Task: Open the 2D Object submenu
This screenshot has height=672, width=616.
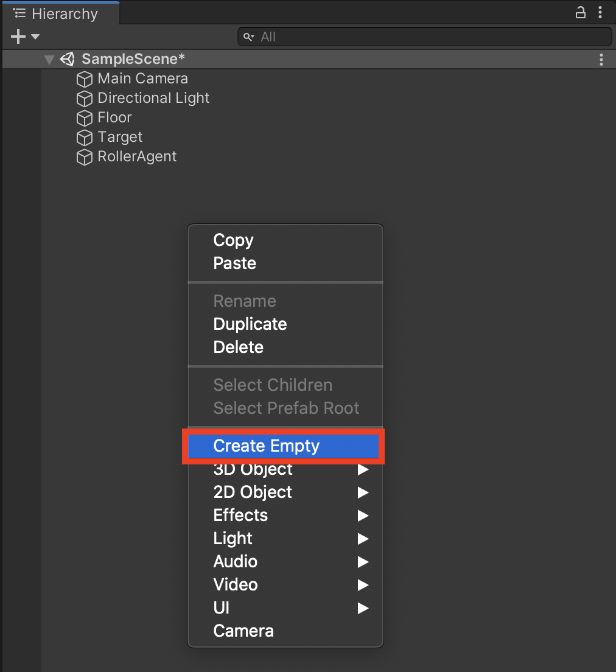Action: [x=285, y=492]
